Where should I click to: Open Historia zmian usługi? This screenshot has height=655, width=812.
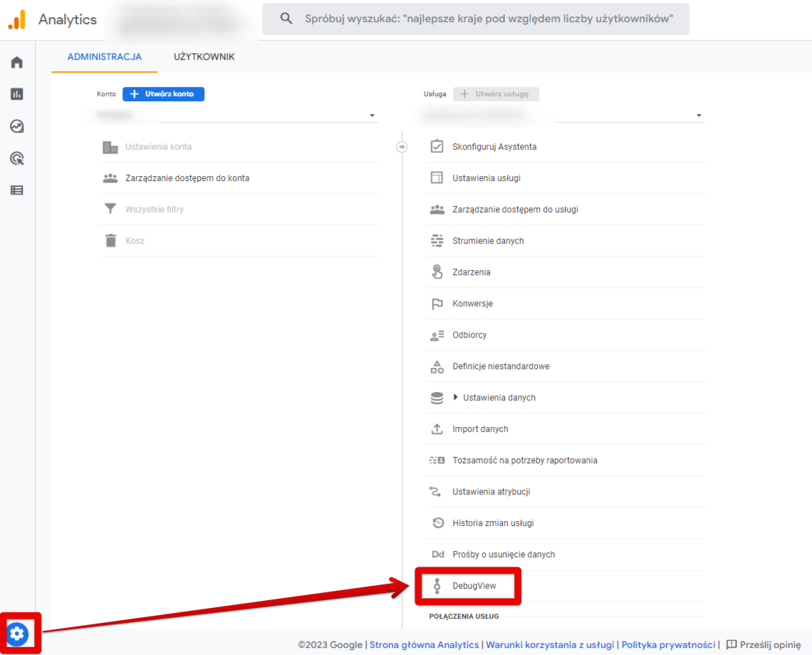click(x=565, y=523)
